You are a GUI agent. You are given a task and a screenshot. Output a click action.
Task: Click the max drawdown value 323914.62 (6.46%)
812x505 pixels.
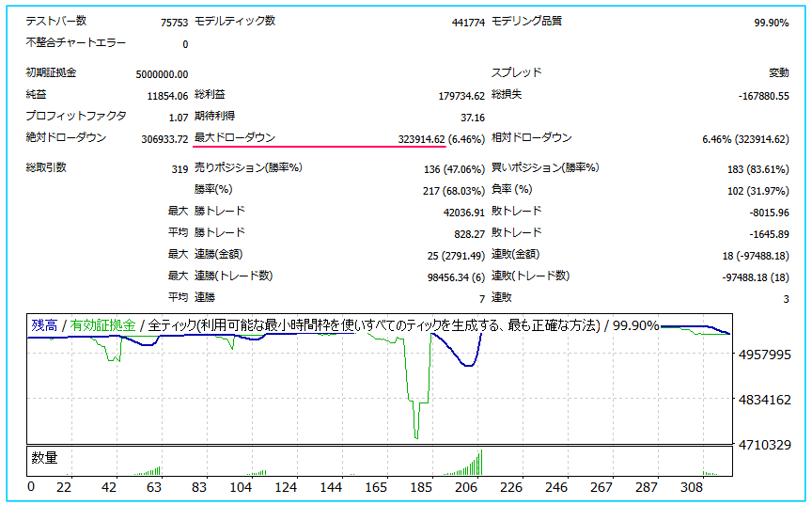(442, 140)
